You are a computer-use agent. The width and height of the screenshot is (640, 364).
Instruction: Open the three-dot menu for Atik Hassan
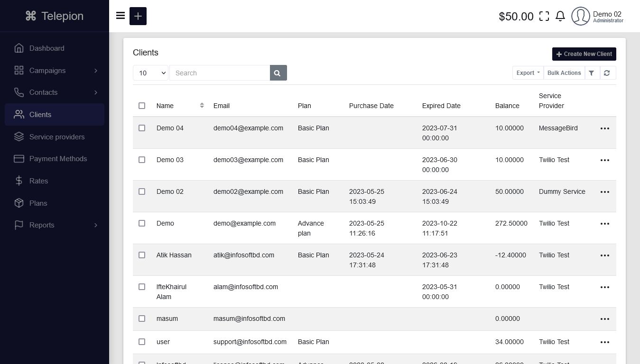pyautogui.click(x=604, y=255)
